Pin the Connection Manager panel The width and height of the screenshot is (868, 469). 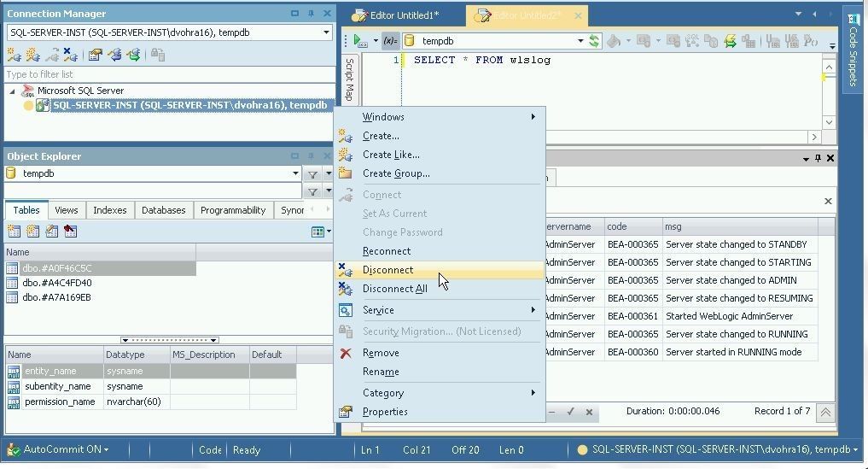coord(311,14)
